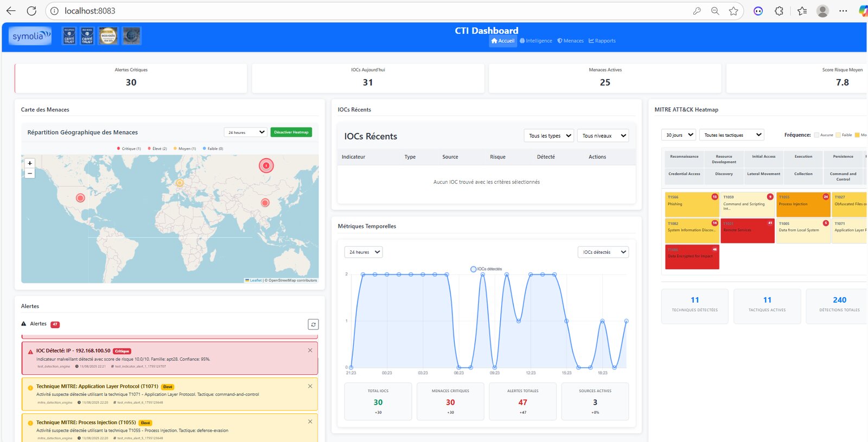Click the Remote Services red heatmap cell
The width and height of the screenshot is (868, 442).
coord(748,230)
